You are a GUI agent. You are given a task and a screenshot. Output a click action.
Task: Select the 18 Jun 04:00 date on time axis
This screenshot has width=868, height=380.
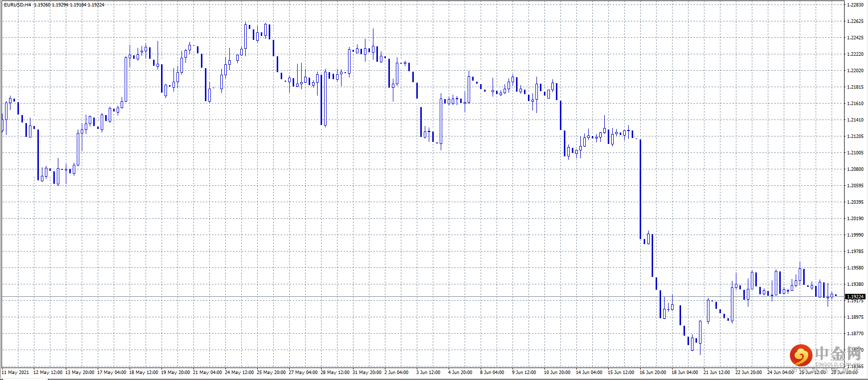(685, 373)
